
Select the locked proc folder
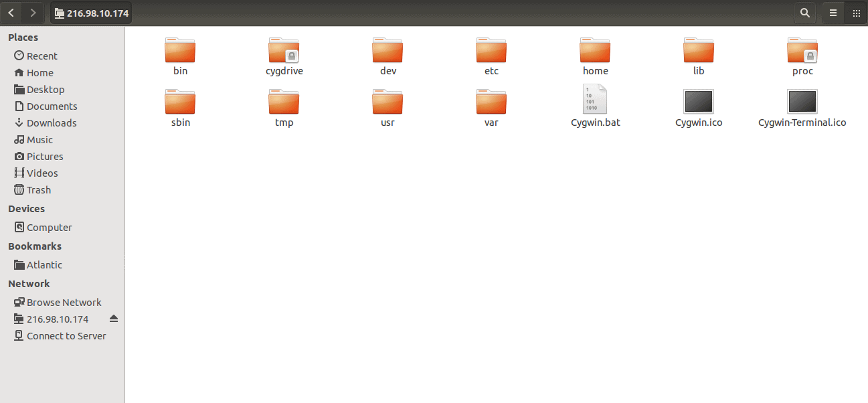pos(802,50)
